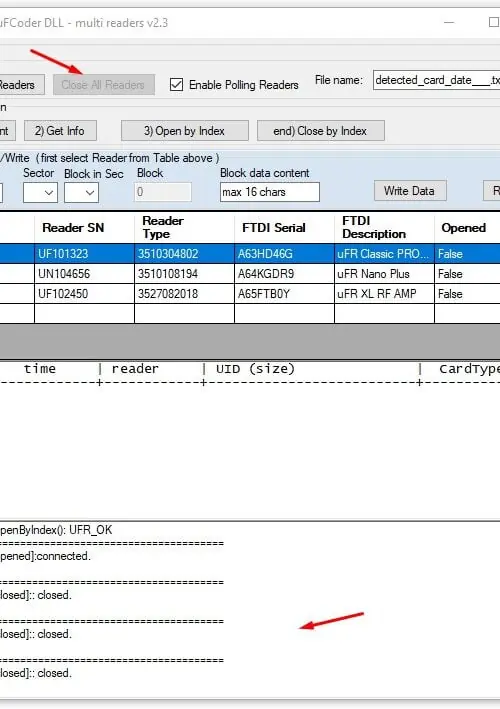Click Reader Type cell 3510108194

tap(184, 274)
